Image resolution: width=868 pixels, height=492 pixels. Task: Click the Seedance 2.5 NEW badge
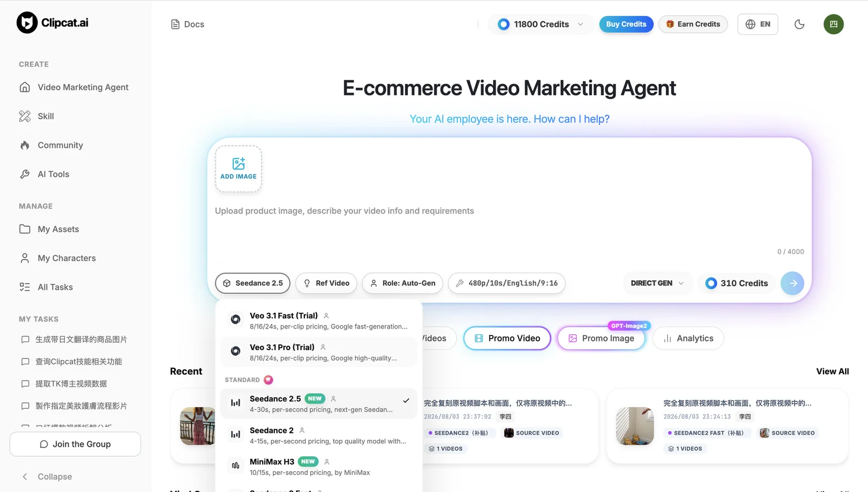(315, 399)
